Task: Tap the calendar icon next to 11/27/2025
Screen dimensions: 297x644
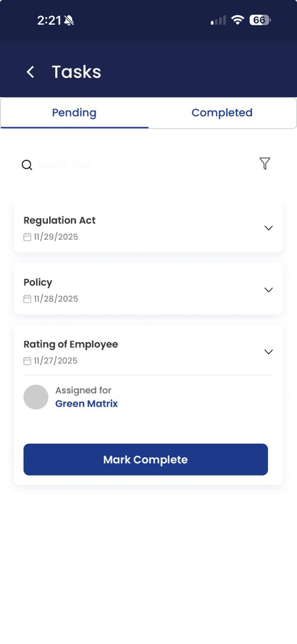Action: point(28,361)
